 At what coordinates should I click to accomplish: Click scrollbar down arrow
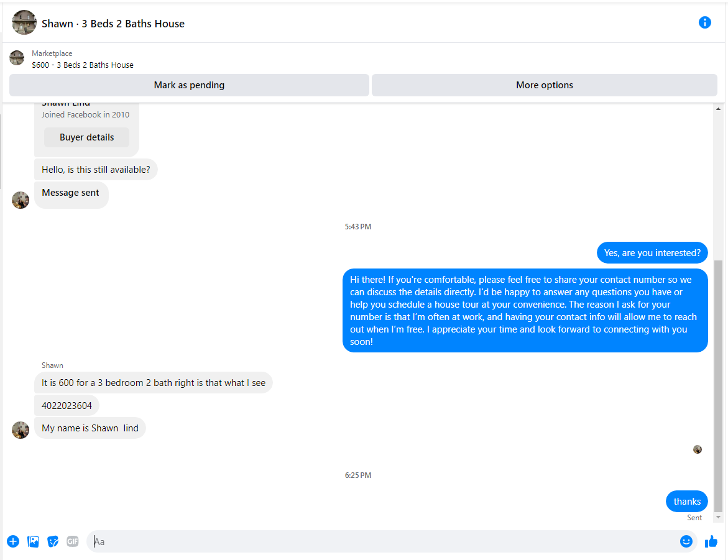pyautogui.click(x=718, y=517)
